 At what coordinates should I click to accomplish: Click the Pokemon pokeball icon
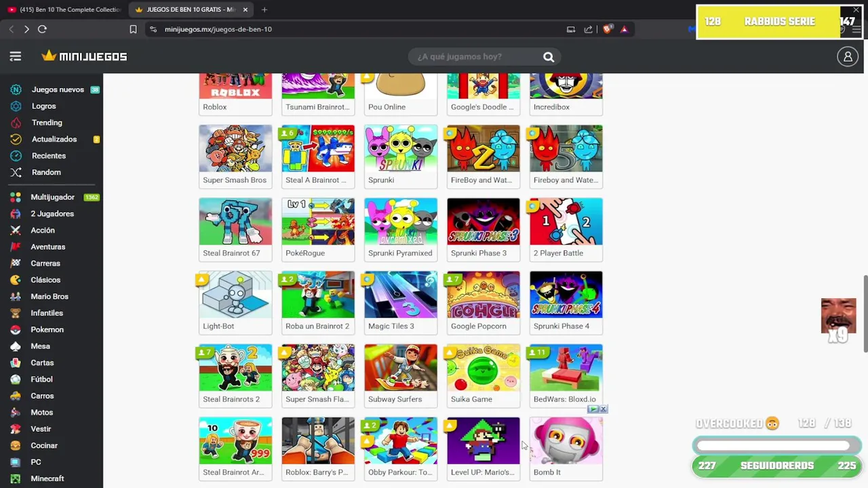(16, 329)
